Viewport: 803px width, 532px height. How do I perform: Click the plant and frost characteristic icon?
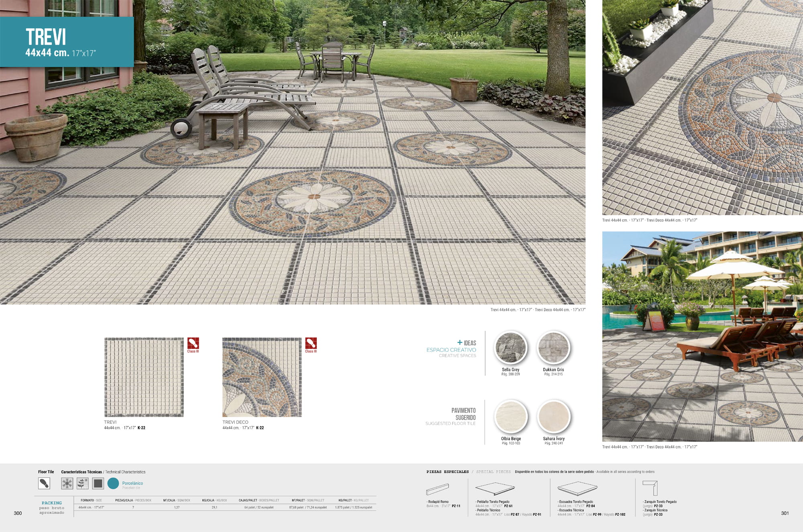83,483
